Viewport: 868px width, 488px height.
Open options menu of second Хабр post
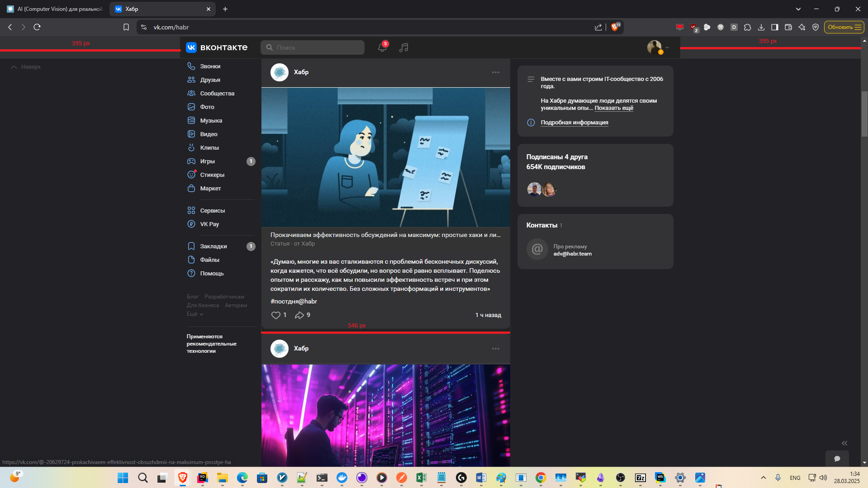[x=496, y=349]
